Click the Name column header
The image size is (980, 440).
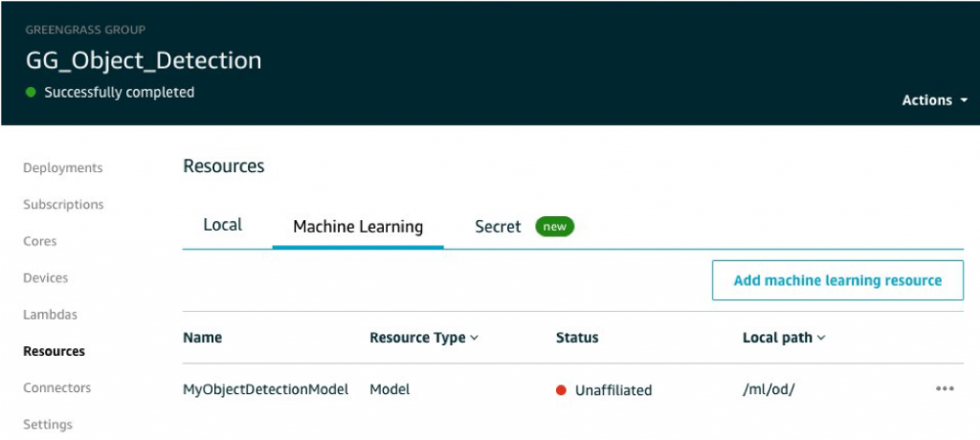(203, 338)
